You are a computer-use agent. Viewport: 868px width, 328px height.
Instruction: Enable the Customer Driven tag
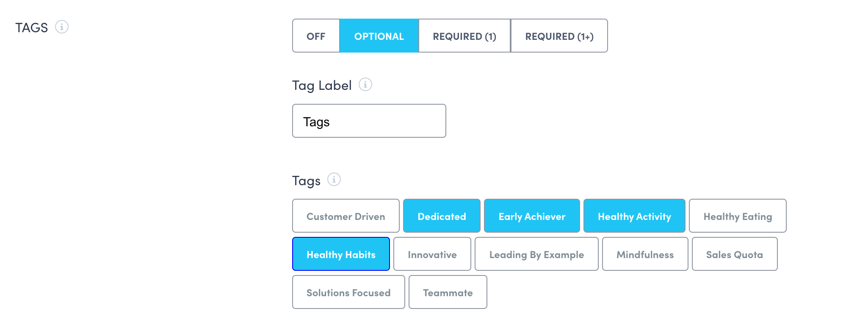tap(346, 216)
